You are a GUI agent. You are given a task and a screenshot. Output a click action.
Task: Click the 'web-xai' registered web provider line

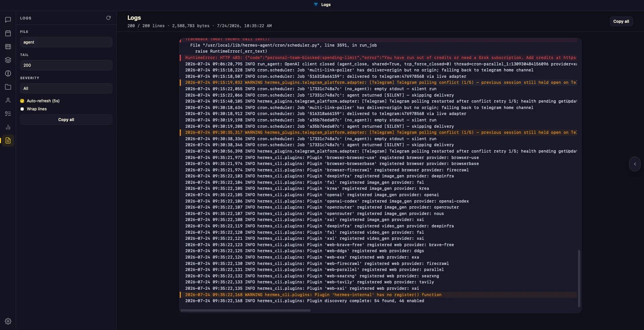pos(302,288)
